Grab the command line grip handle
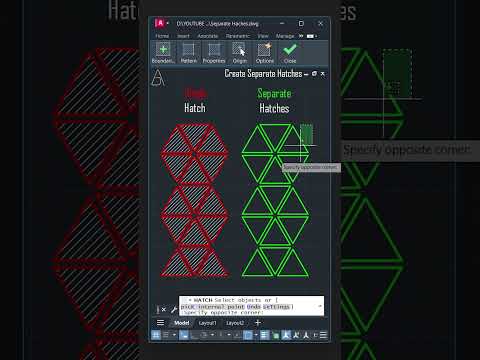 point(158,309)
